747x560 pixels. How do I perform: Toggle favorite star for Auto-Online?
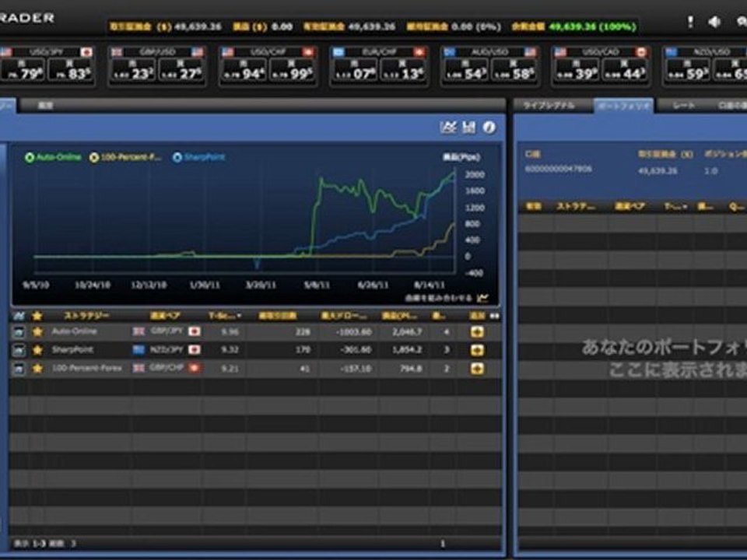tap(37, 332)
